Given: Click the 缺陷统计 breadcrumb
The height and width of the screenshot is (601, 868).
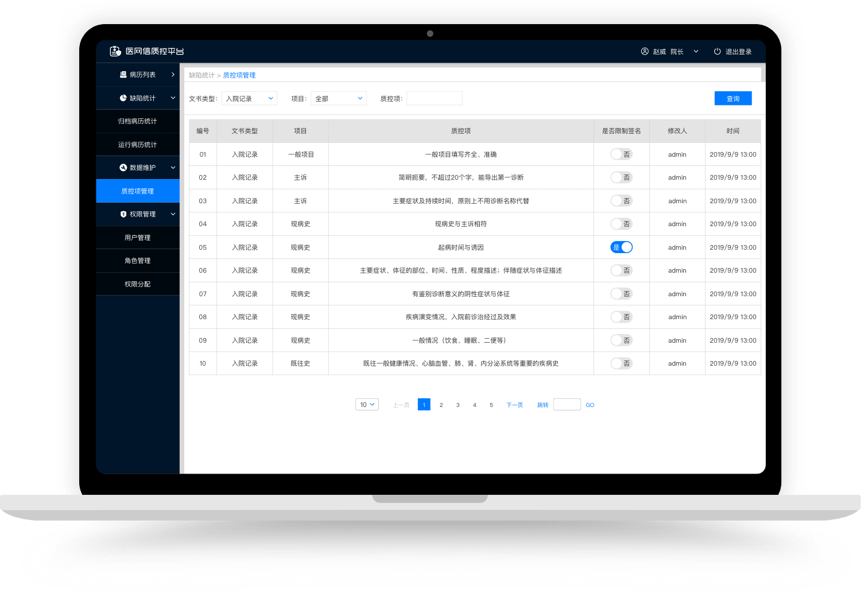Looking at the screenshot, I should coord(201,75).
